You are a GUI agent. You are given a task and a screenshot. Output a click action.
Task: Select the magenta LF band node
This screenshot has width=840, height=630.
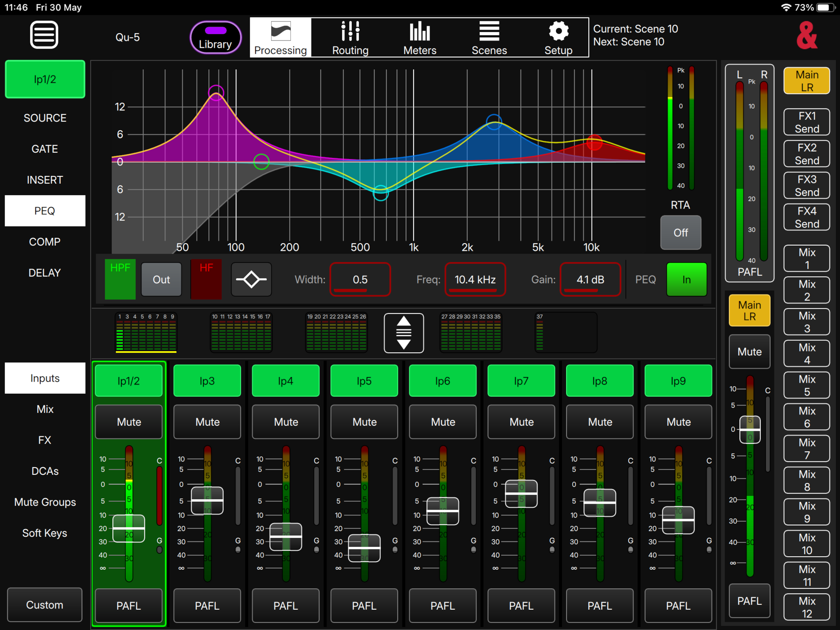(216, 93)
